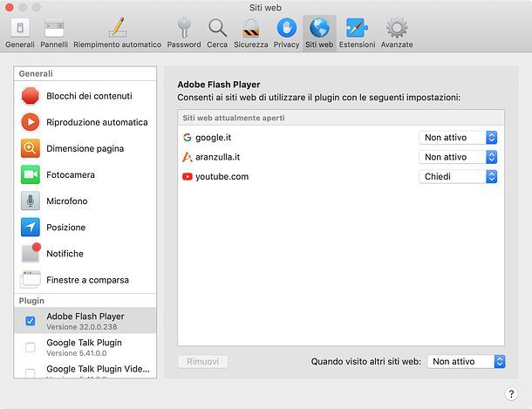Open google.it plugin setting dropdown

pyautogui.click(x=458, y=138)
